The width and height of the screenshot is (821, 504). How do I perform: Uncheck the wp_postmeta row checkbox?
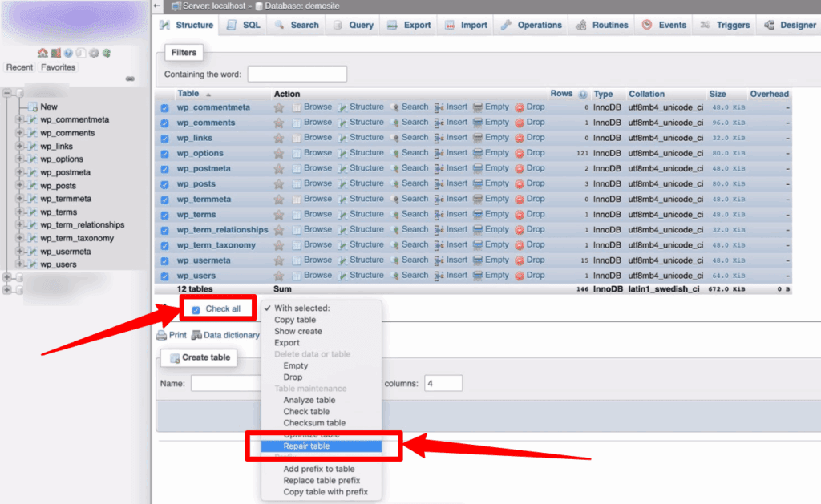pos(165,169)
